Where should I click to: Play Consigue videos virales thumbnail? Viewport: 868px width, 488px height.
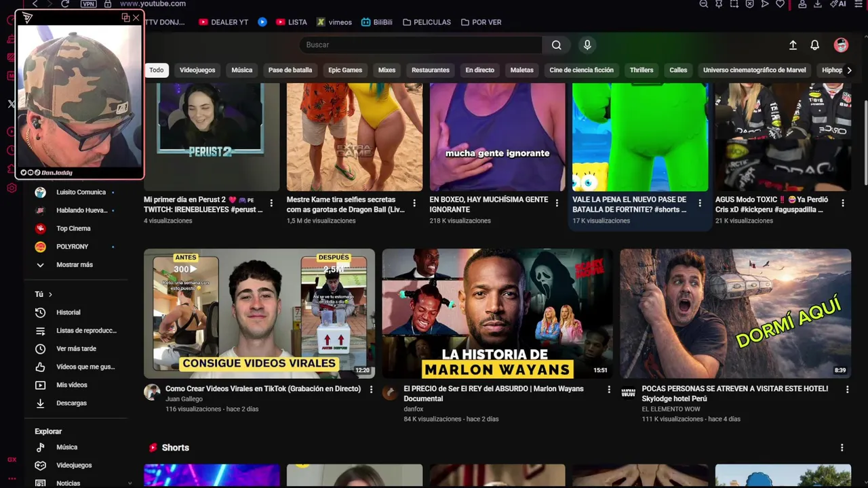point(259,313)
